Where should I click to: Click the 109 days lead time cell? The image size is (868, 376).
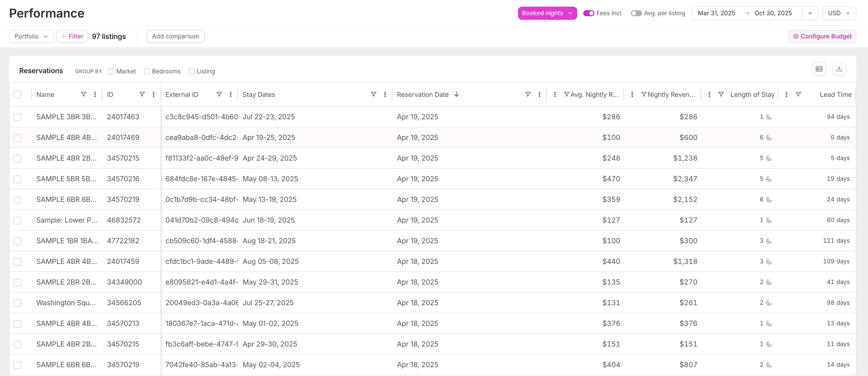[x=836, y=261]
